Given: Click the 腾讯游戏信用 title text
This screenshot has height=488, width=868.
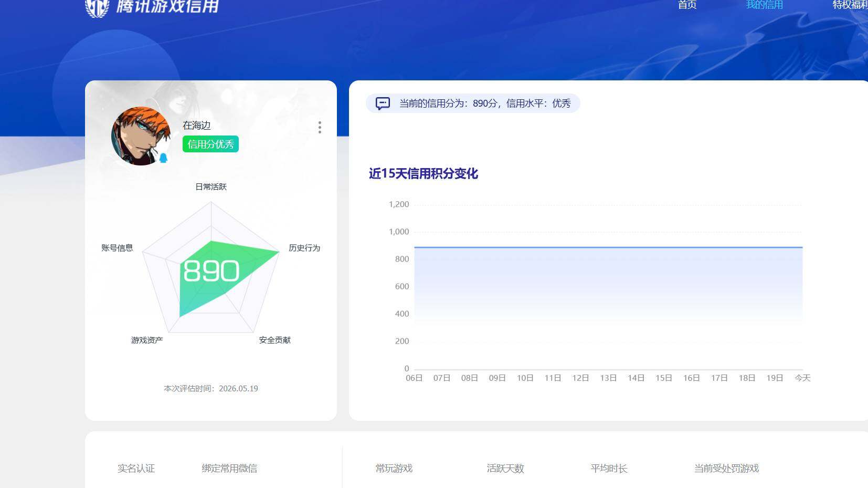Looking at the screenshot, I should point(167,6).
